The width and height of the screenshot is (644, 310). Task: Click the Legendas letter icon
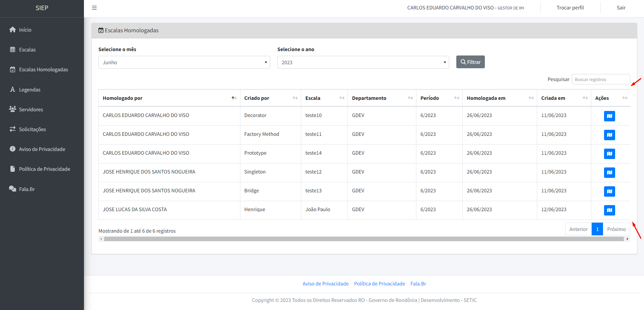click(12, 89)
